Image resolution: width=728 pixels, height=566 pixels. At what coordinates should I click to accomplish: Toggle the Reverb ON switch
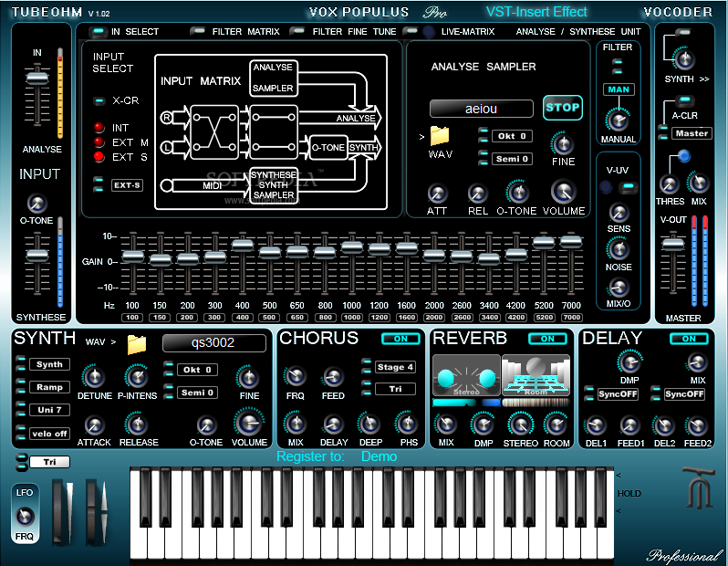[547, 339]
